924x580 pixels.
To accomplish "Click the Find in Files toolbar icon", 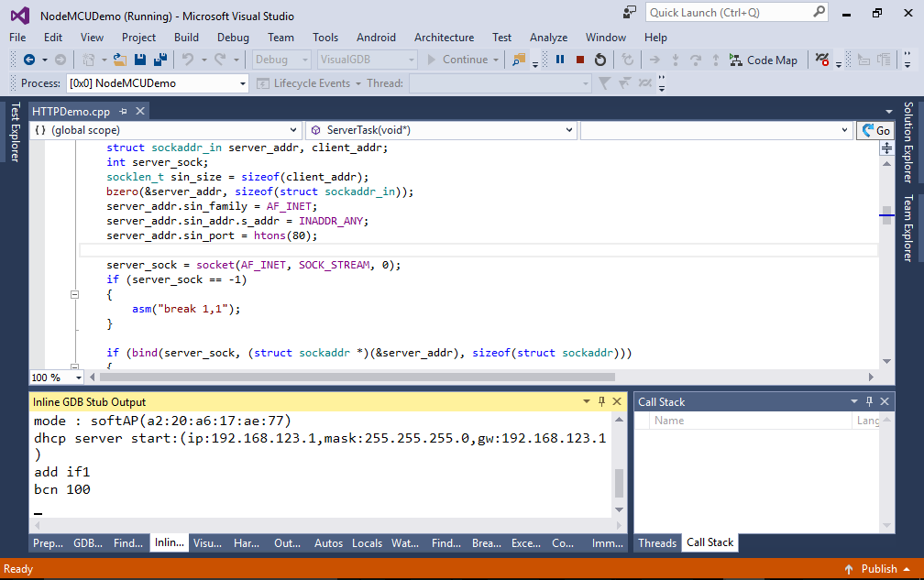I will (x=519, y=60).
